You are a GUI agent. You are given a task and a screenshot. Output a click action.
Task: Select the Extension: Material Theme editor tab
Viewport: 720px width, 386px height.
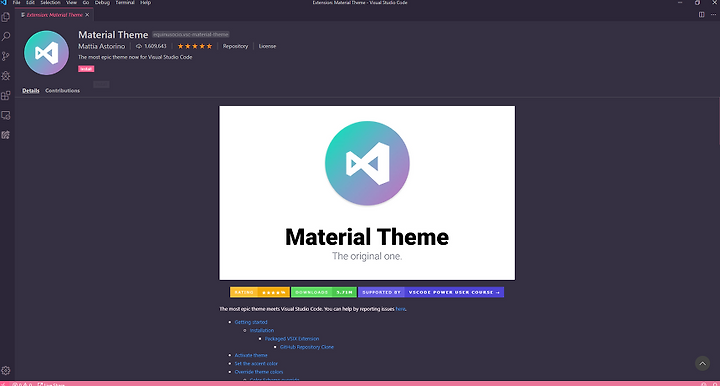click(x=55, y=15)
